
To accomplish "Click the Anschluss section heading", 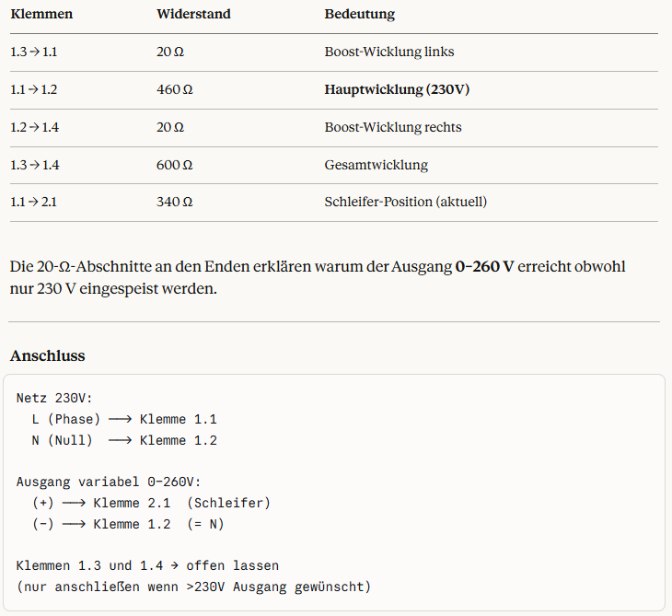I will [x=47, y=355].
